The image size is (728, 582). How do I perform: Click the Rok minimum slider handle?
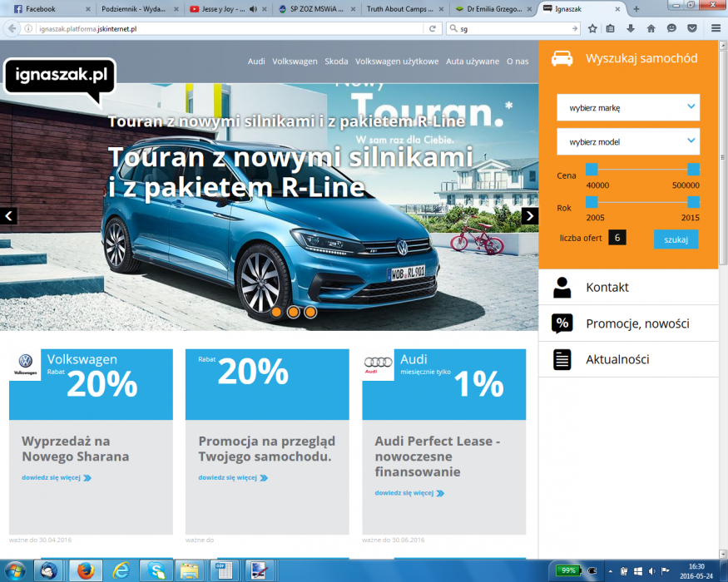click(592, 201)
